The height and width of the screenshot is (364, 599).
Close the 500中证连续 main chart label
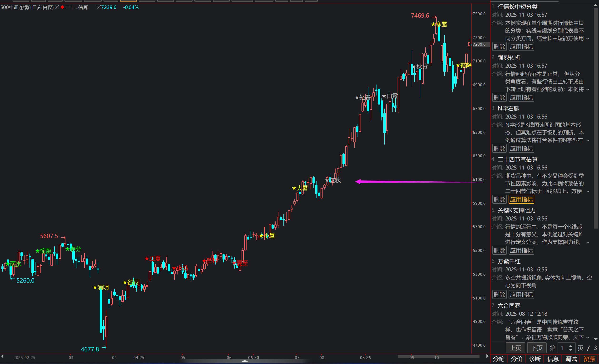point(57,7)
